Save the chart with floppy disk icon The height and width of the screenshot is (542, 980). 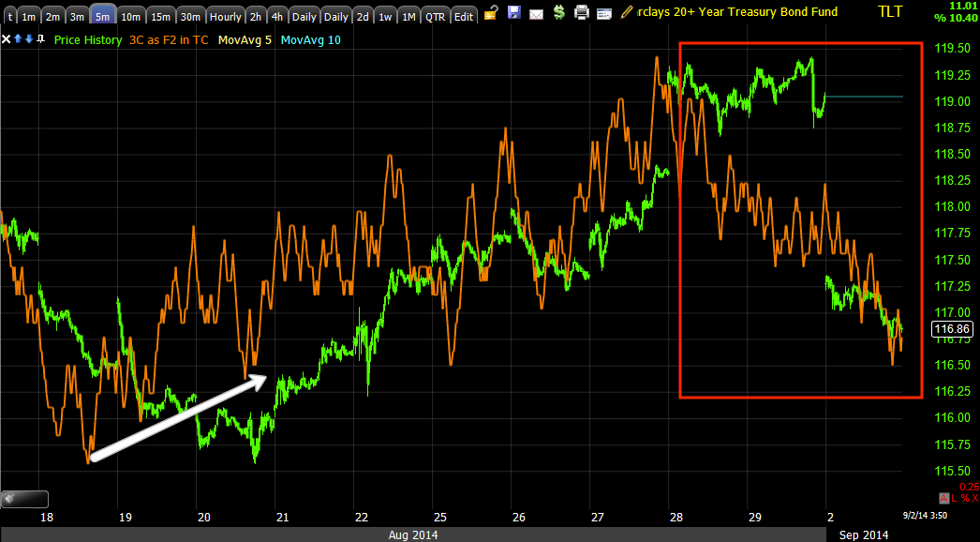pyautogui.click(x=513, y=12)
